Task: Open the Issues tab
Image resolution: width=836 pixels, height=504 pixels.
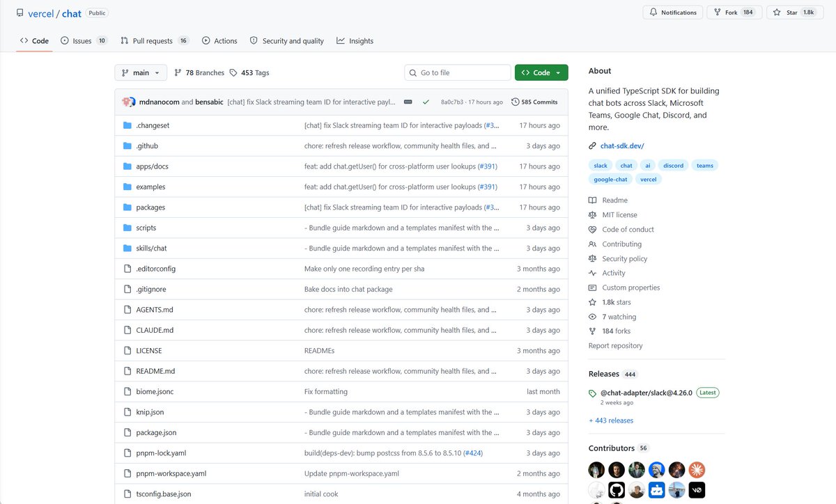Action: pos(84,41)
